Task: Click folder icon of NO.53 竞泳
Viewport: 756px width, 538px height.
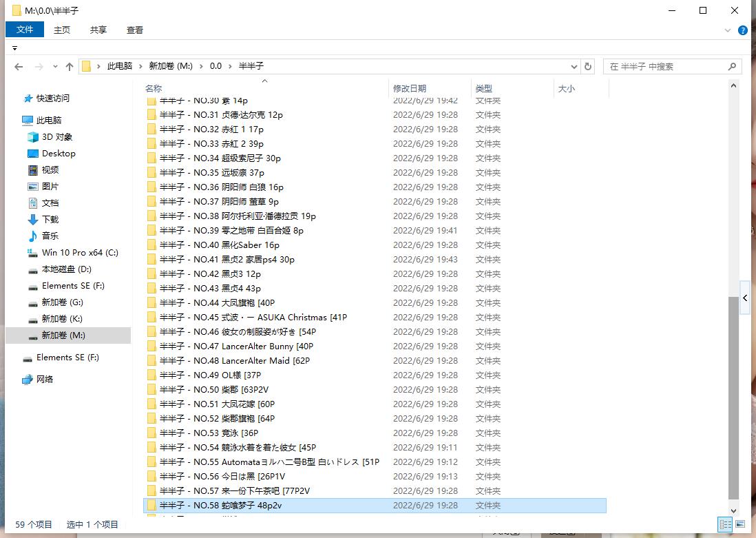Action: click(151, 433)
